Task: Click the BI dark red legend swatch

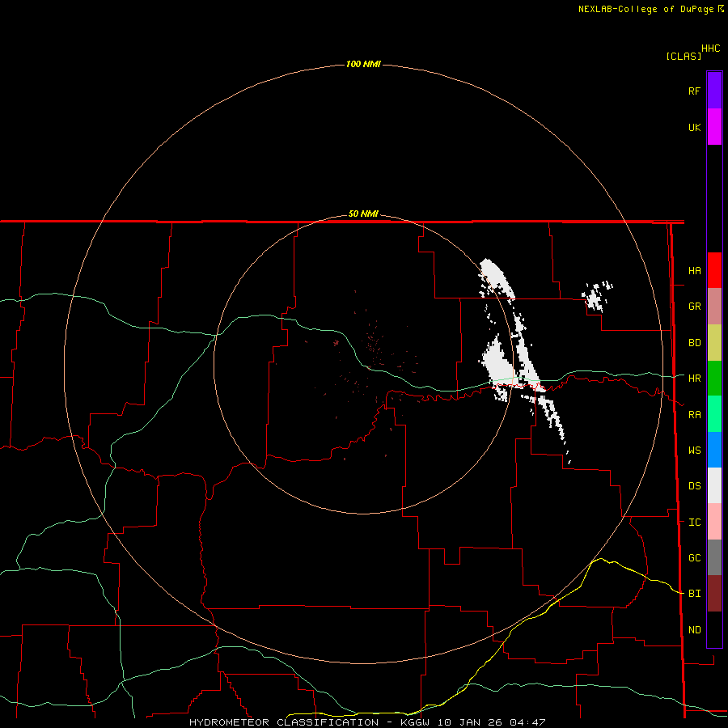Action: (714, 594)
